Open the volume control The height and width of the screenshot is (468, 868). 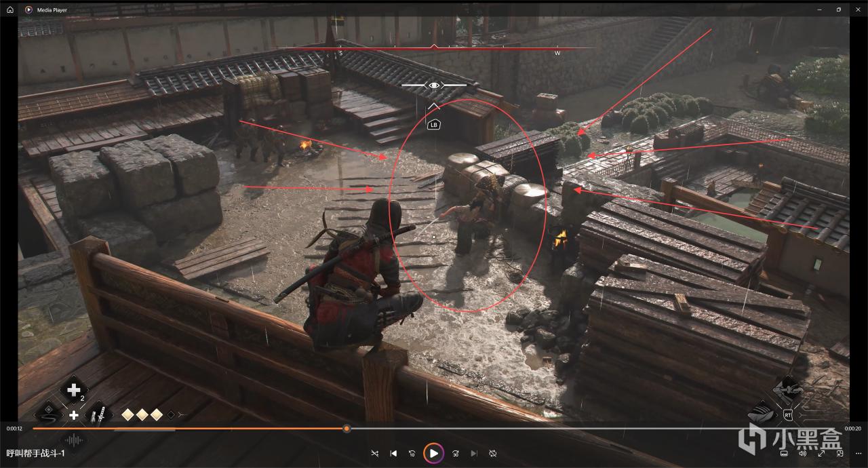pyautogui.click(x=802, y=453)
